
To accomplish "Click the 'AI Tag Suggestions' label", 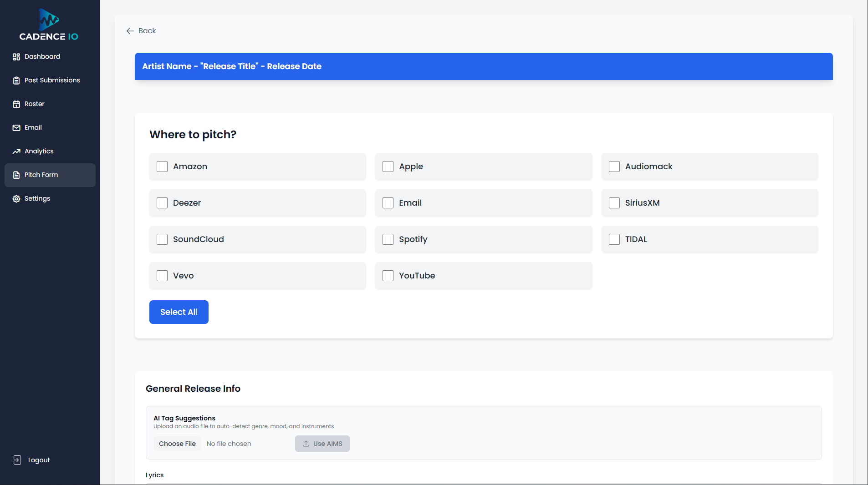I will coord(184,418).
